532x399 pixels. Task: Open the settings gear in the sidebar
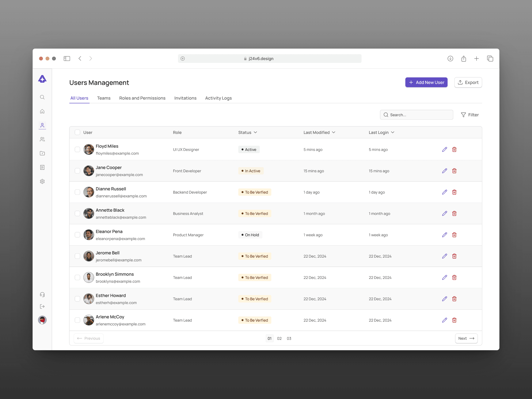[x=42, y=181]
